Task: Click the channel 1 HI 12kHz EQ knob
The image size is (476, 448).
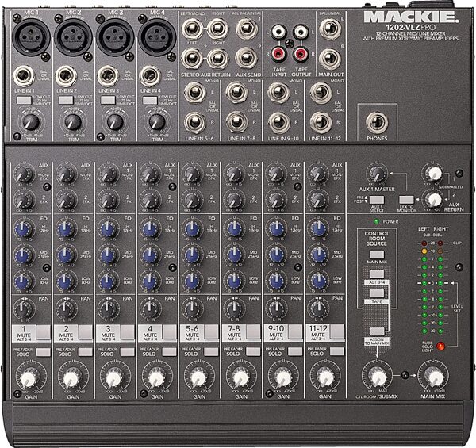Action: (24, 229)
